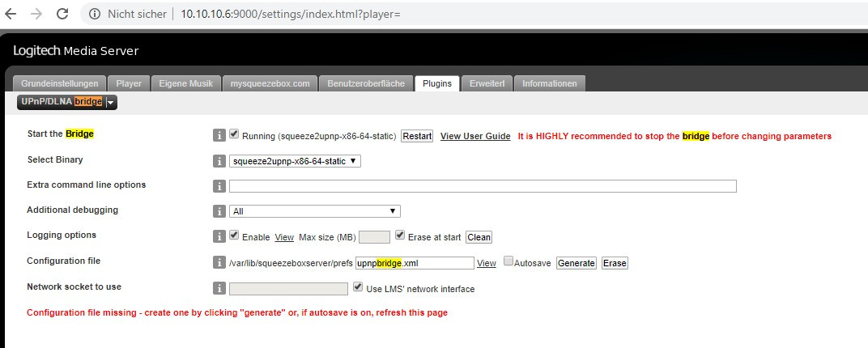Open the Select Binary dropdown
Image resolution: width=868 pixels, height=348 pixels.
point(295,161)
